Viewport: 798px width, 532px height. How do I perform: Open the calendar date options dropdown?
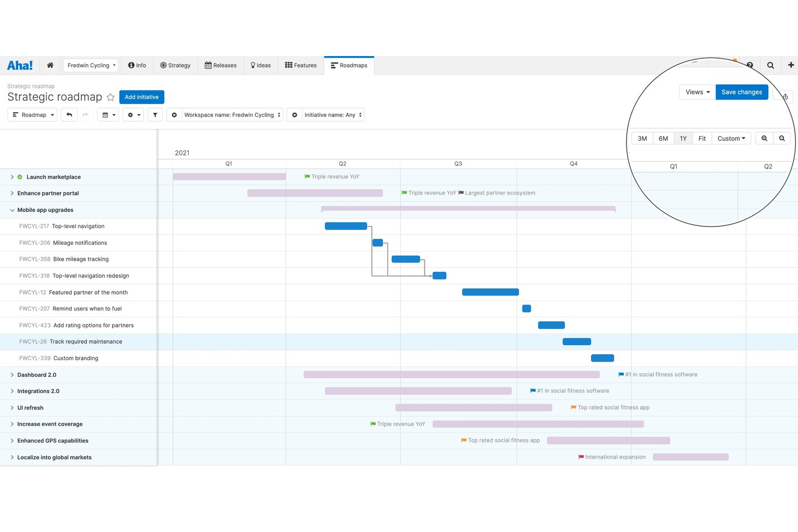pyautogui.click(x=108, y=115)
